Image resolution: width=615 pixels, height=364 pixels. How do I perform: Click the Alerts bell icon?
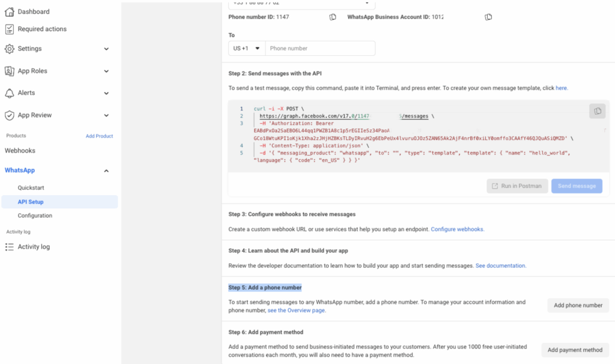[x=10, y=93]
